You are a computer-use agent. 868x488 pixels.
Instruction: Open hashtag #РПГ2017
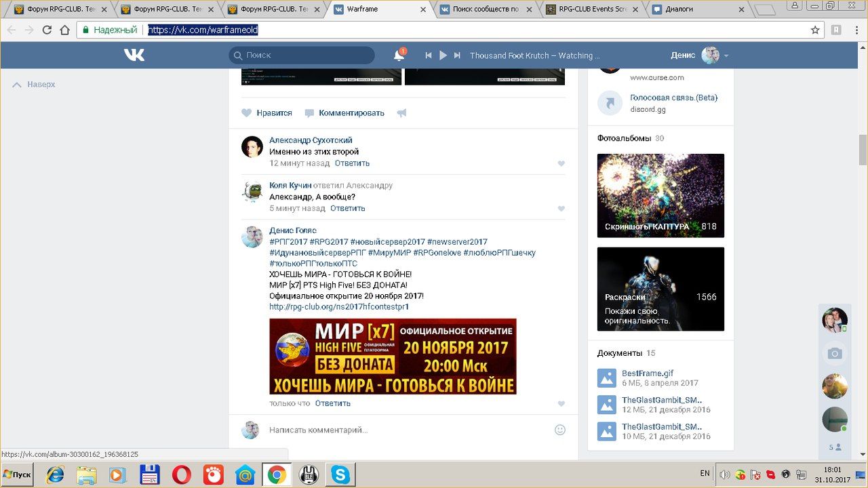point(288,242)
